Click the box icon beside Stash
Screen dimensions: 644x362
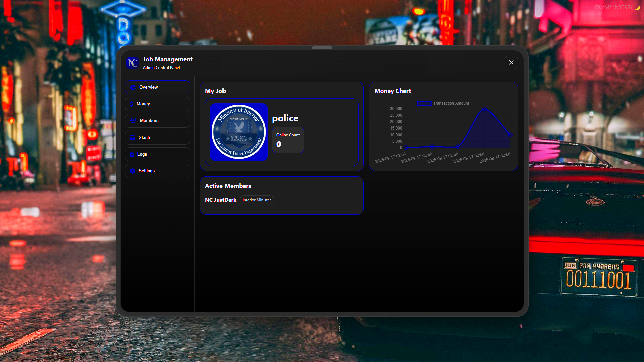tap(133, 138)
